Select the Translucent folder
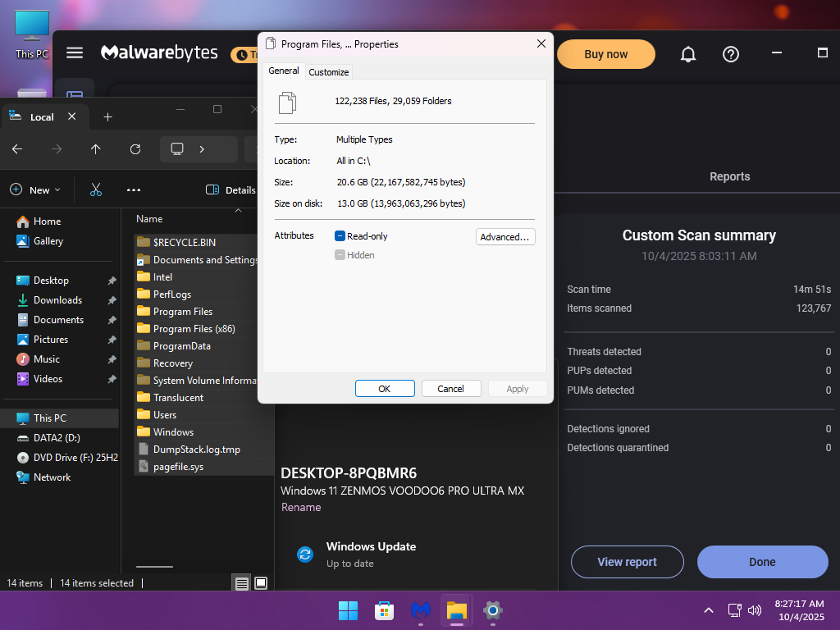Screen dimensions: 840x630 point(178,398)
